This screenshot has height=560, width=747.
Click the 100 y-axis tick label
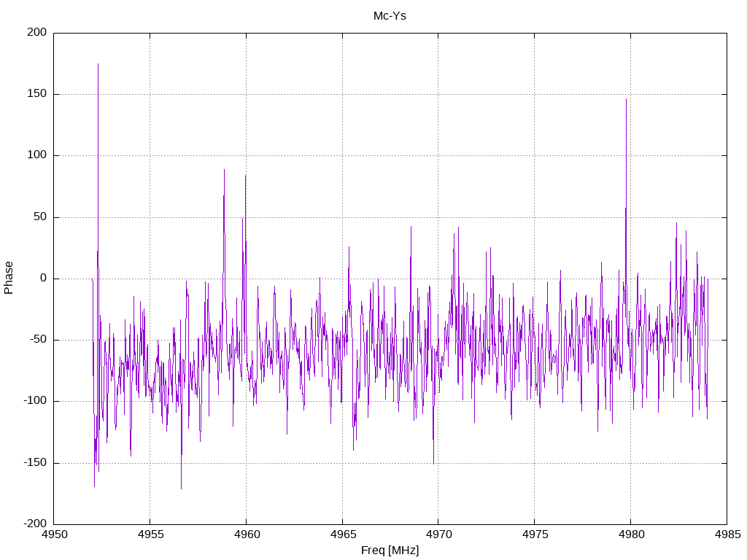[37, 155]
